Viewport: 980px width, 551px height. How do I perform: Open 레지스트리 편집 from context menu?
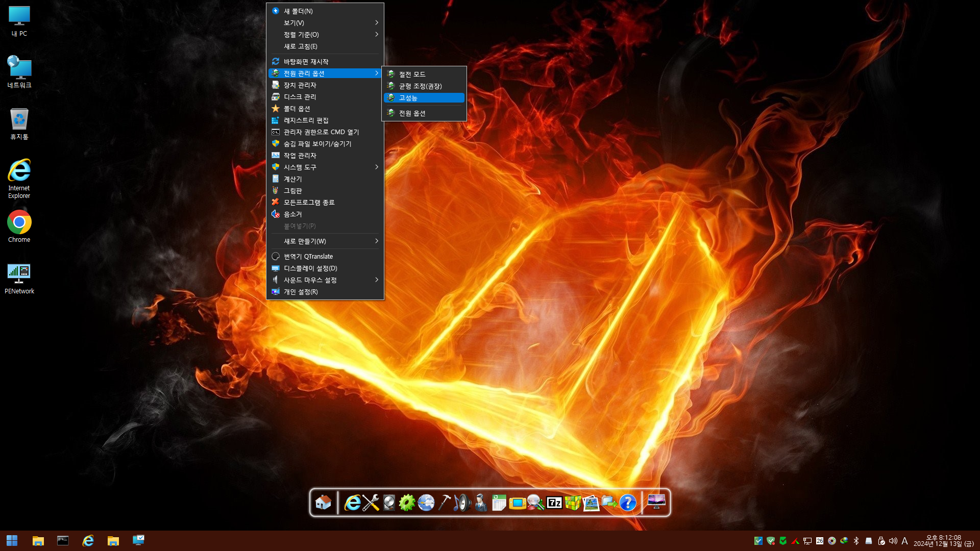point(325,120)
